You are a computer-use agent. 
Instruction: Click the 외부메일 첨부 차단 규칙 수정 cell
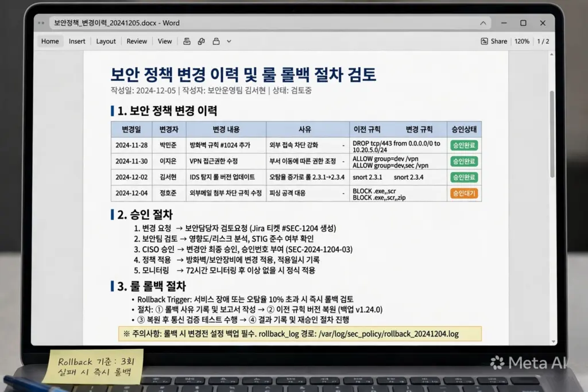coord(226,193)
